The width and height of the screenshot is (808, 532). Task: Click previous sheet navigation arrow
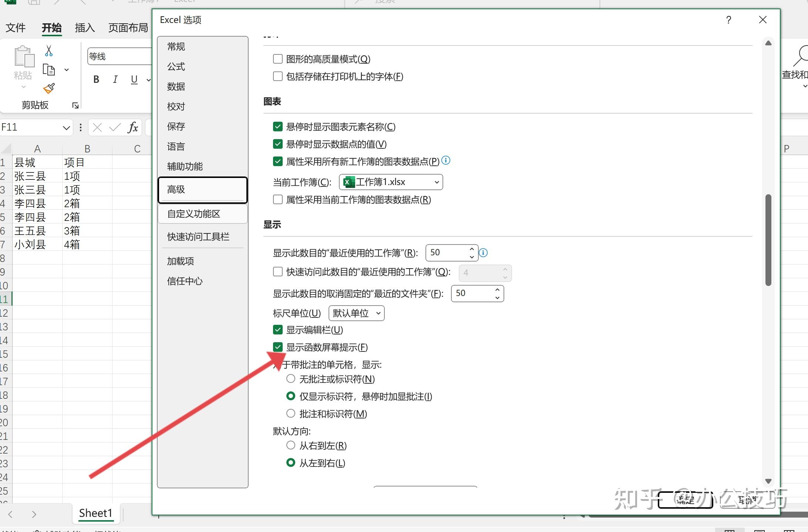(x=10, y=514)
